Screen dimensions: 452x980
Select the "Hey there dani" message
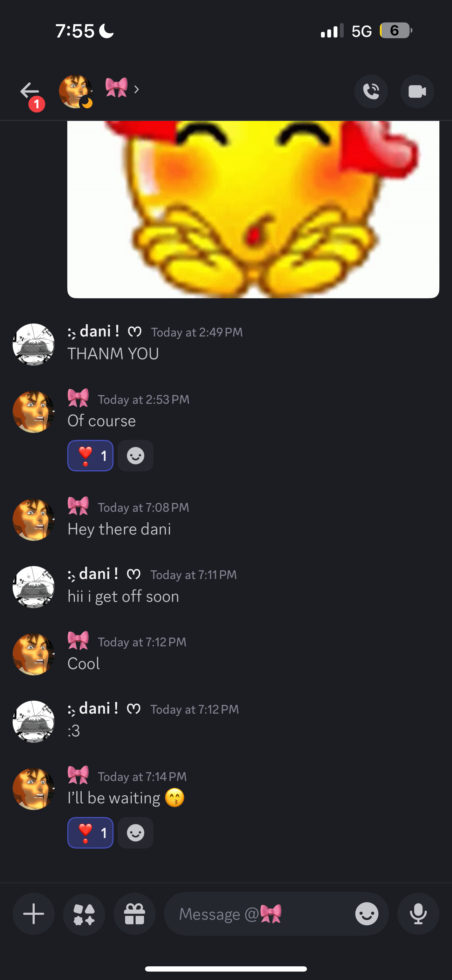click(x=119, y=529)
